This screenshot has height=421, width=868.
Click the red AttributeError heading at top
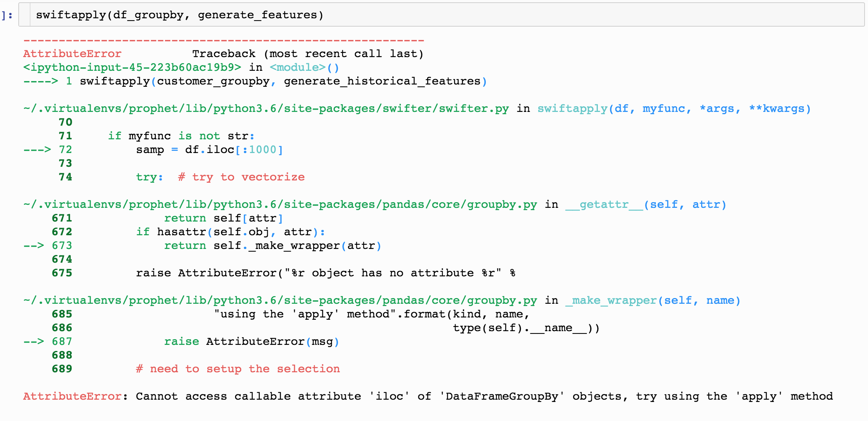[72, 54]
